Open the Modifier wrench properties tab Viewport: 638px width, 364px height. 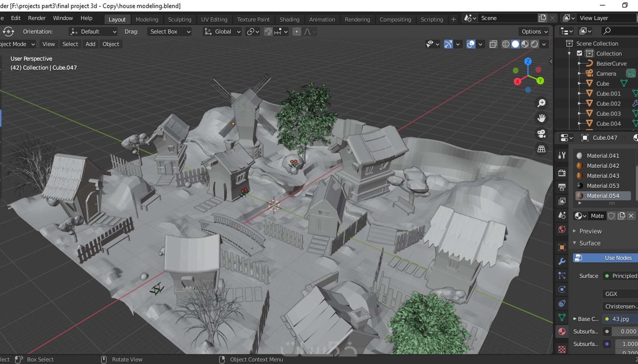(562, 261)
